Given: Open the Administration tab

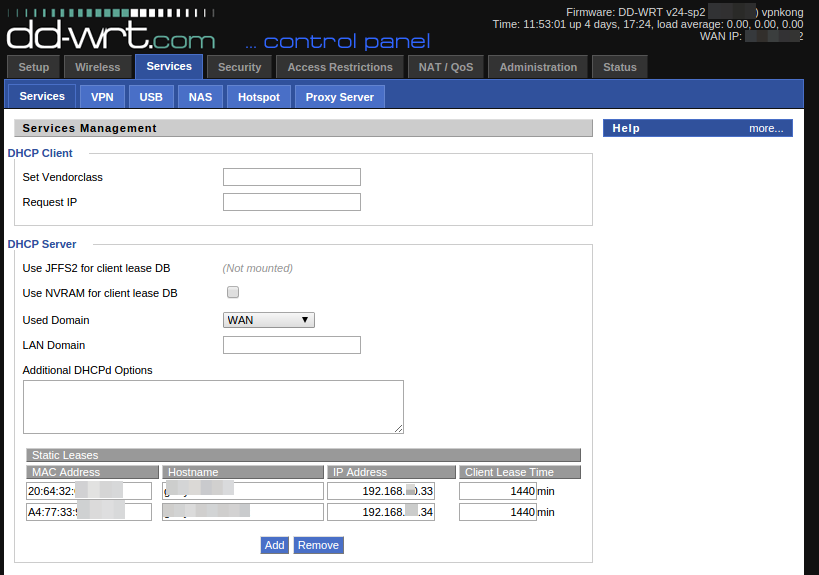Looking at the screenshot, I should [538, 67].
